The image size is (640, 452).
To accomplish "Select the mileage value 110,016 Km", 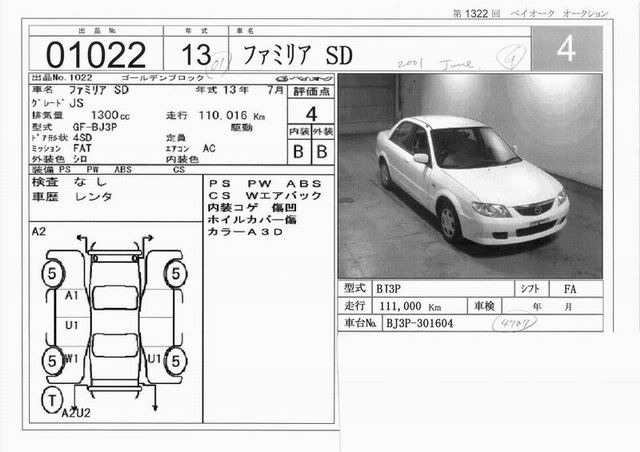I will tap(231, 116).
